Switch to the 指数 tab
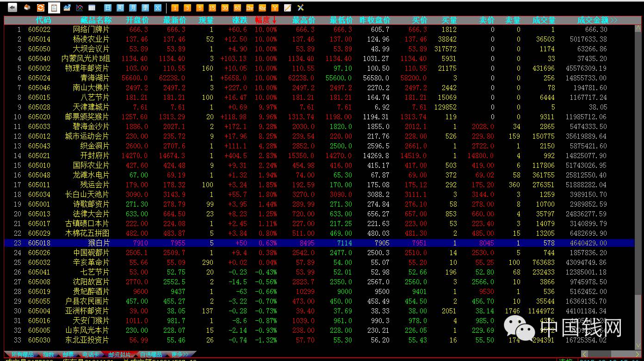 coord(49,355)
